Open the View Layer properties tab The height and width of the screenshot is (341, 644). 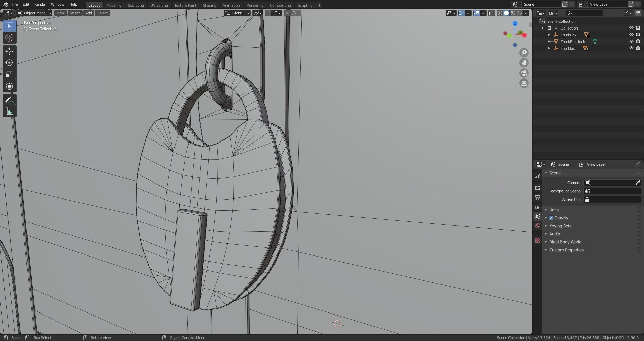coord(538,207)
